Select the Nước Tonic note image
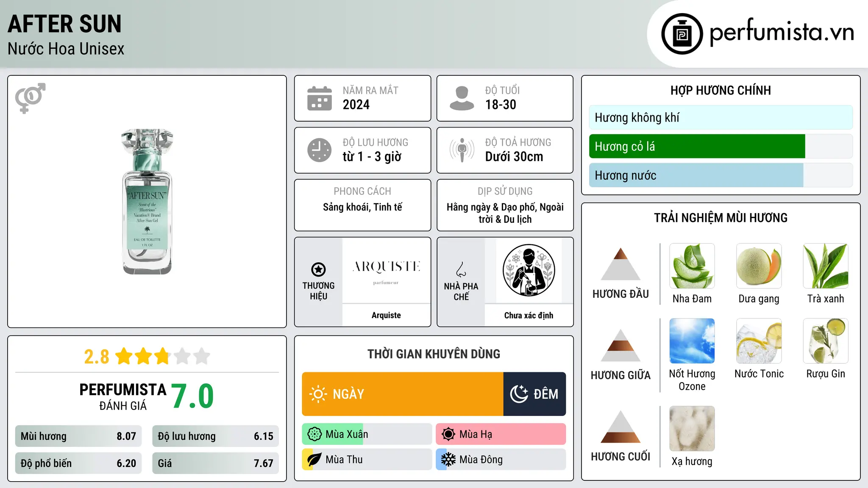The height and width of the screenshot is (488, 868). (x=759, y=341)
